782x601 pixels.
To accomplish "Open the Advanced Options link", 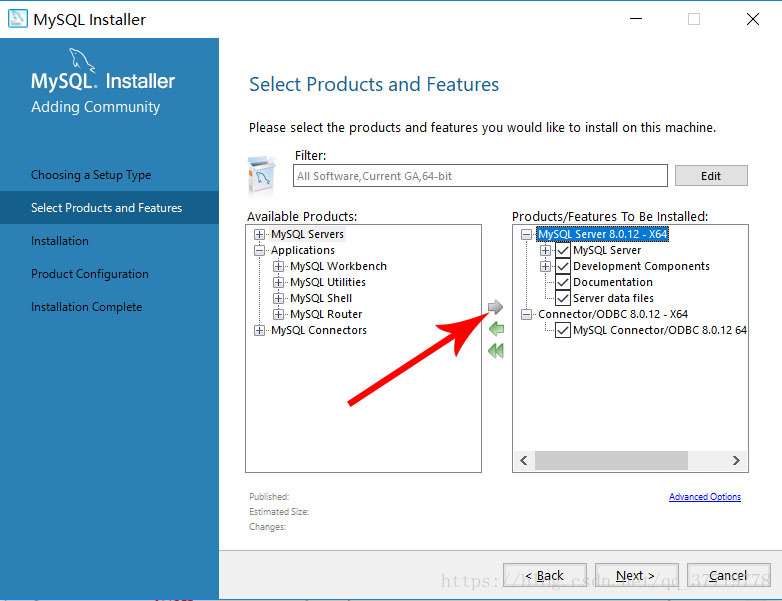I will click(705, 496).
